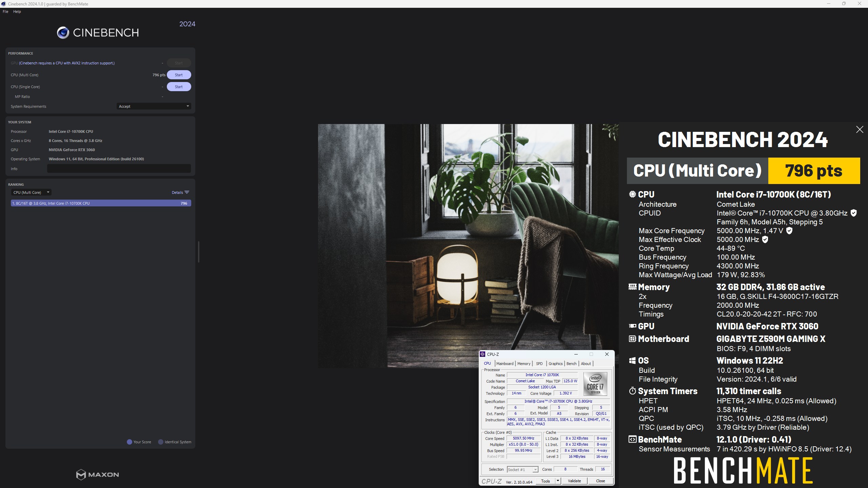Click the CPUID verified shield icon
Viewport: 868px width, 488px height.
pyautogui.click(x=854, y=213)
